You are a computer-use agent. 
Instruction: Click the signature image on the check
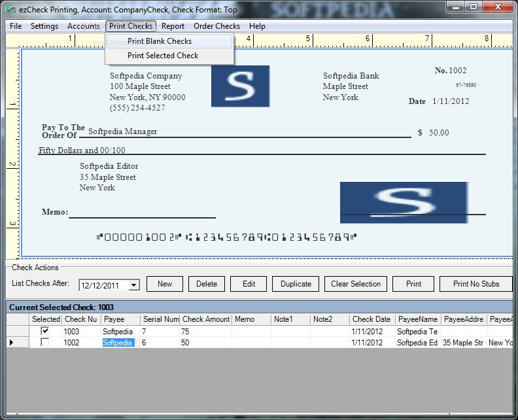point(404,203)
